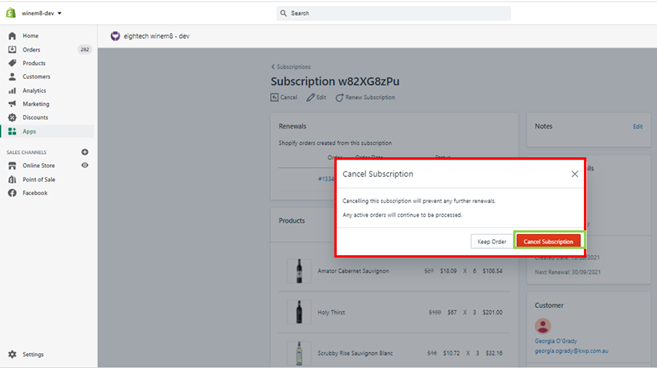View online store via eye icon
Screen dimensions: 657x368
pyautogui.click(x=85, y=166)
